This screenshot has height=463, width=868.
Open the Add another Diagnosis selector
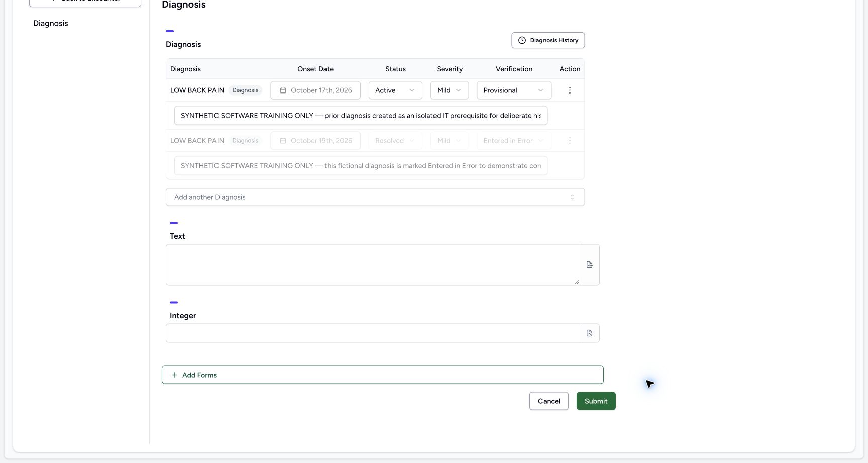click(x=375, y=197)
